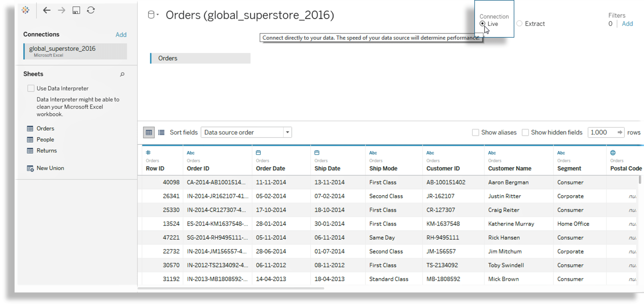Viewport: 644px width, 306px height.
Task: Click the Ship Date cell 01-07-2014
Action: [x=329, y=252]
